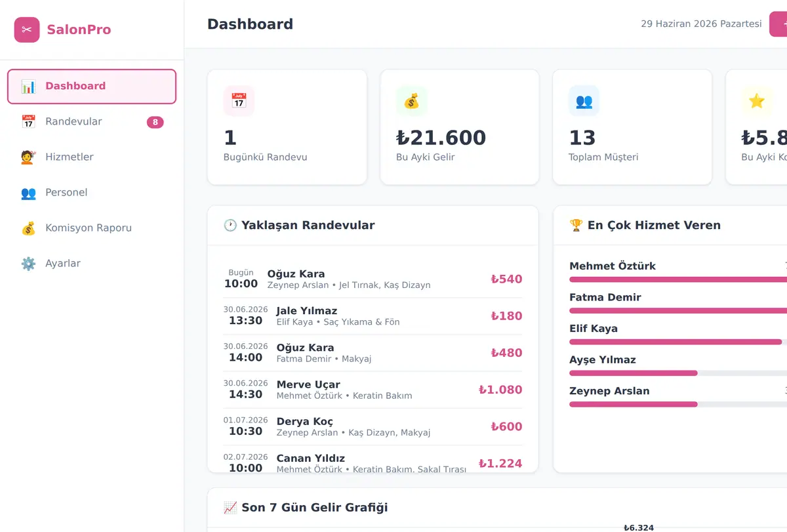This screenshot has height=532, width=787.
Task: Click the people icon on Toplam Müşteri card
Action: click(x=584, y=101)
